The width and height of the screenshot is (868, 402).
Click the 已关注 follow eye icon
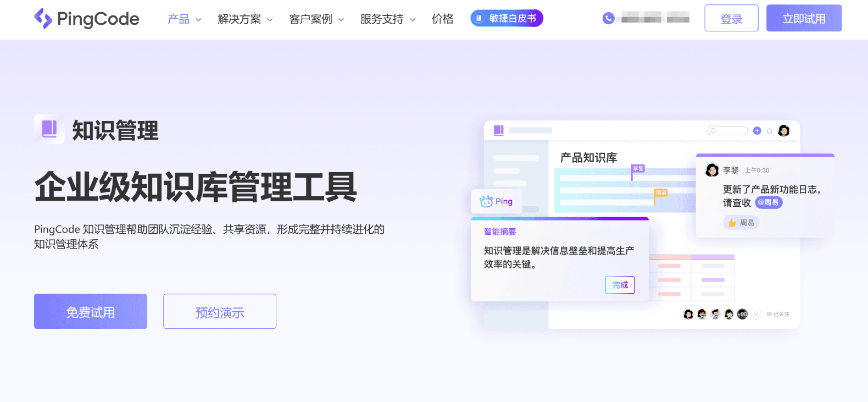coord(769,315)
